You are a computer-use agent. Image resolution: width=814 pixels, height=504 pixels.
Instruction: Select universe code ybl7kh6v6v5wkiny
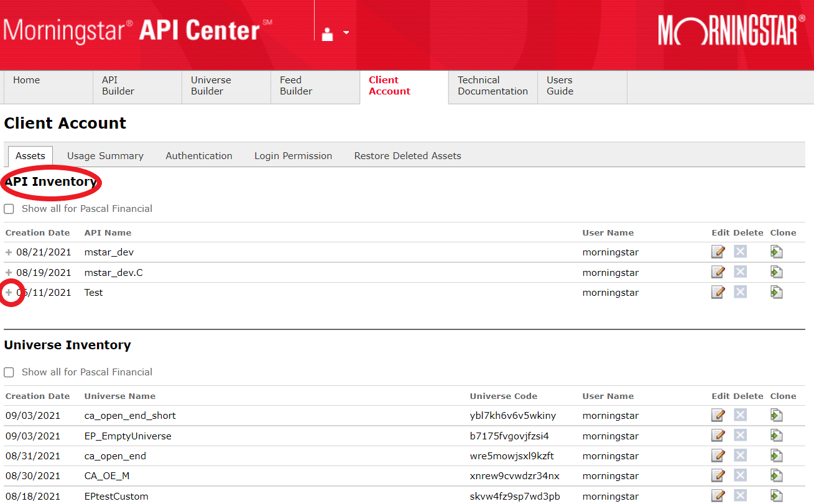pyautogui.click(x=513, y=416)
